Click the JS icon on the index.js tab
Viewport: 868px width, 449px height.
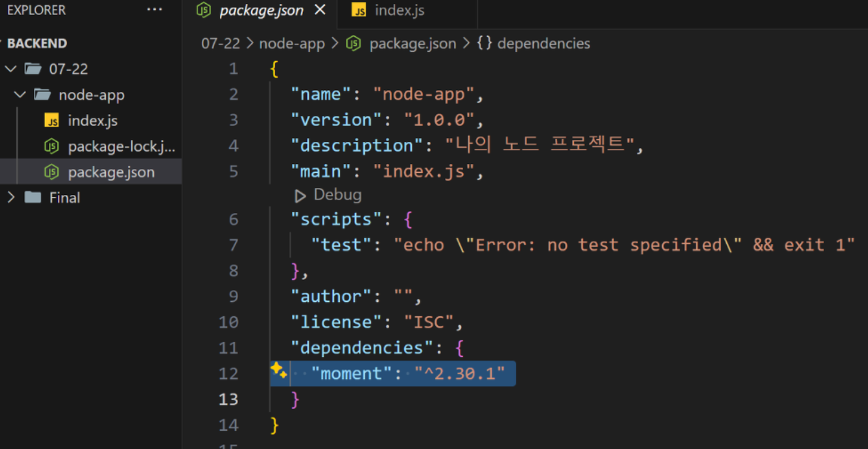tap(359, 9)
